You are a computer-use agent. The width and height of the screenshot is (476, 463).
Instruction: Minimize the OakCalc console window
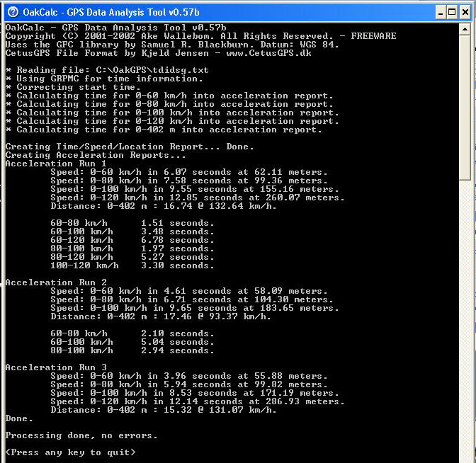pos(441,13)
